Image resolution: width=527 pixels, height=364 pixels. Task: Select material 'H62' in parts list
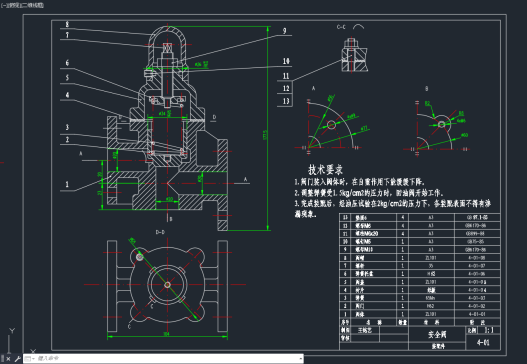click(x=430, y=306)
